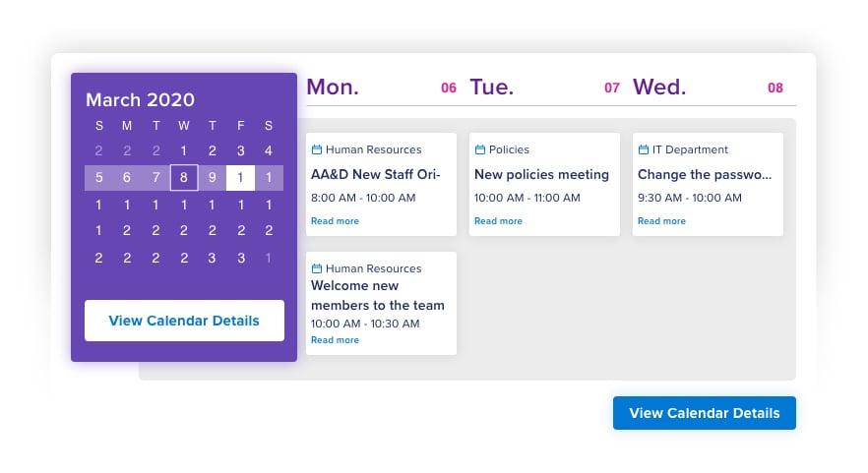This screenshot has height=473, width=868.
Task: Select the outlined date 8 in calendar
Action: coord(184,178)
